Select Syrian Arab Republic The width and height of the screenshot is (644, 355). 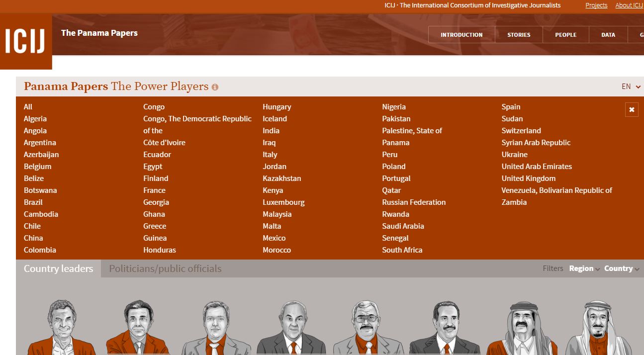click(x=536, y=143)
